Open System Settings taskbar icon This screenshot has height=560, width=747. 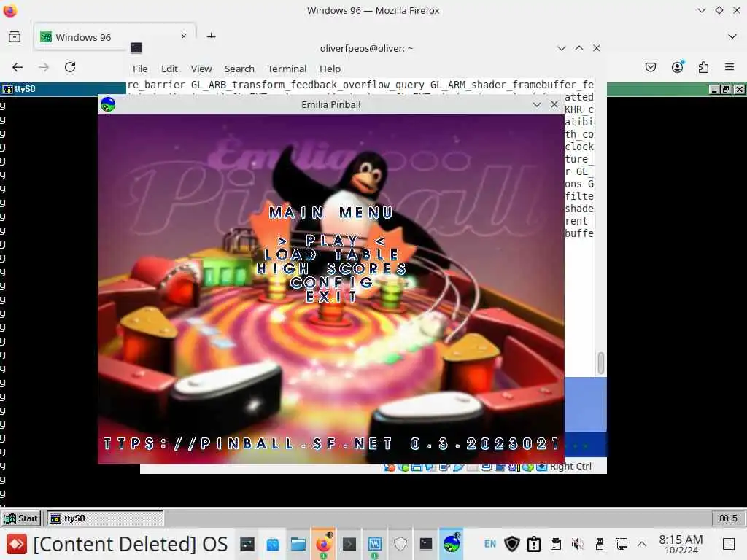(x=247, y=544)
